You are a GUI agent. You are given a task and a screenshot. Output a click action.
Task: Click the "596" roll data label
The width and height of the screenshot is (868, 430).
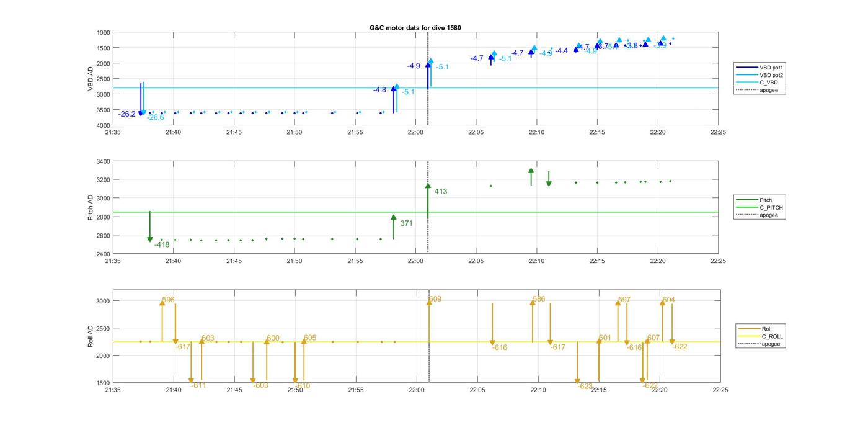(168, 300)
